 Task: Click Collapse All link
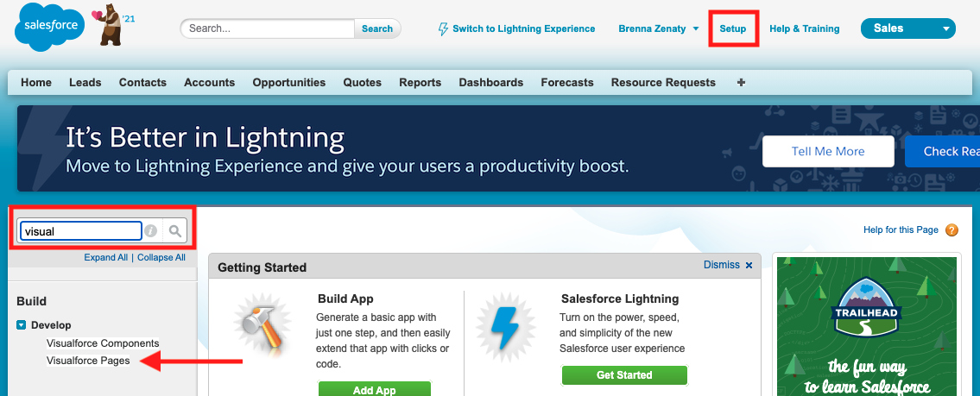pyautogui.click(x=161, y=257)
